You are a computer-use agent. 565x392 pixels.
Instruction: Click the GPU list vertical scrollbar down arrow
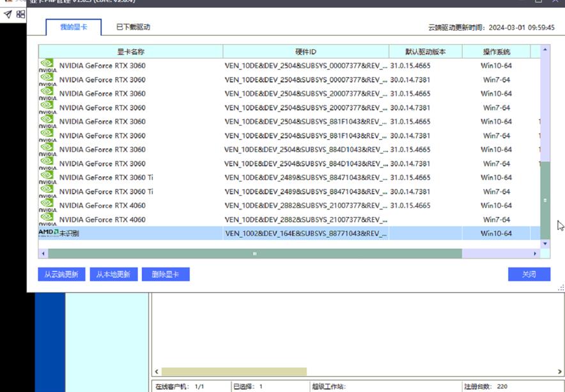(x=545, y=244)
